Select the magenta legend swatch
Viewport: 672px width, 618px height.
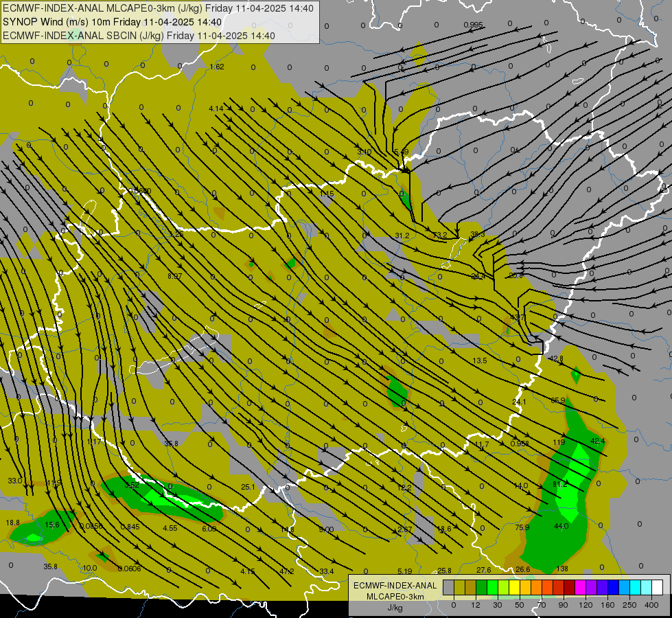pos(580,588)
